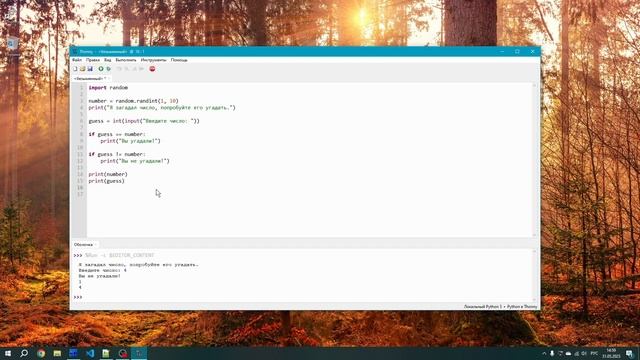Open the notification center icon
Image resolution: width=640 pixels, height=360 pixels.
tap(630, 353)
